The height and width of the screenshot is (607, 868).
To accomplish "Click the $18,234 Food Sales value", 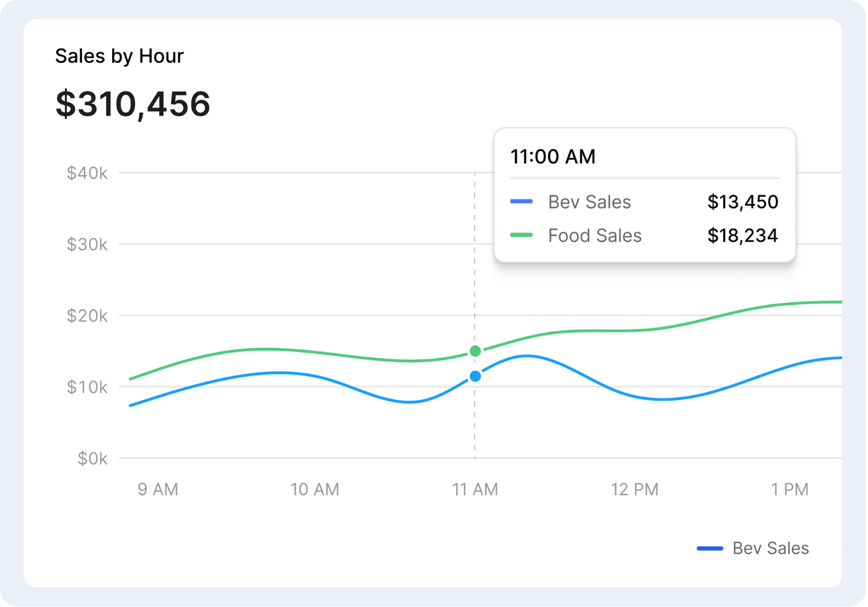I will point(742,235).
